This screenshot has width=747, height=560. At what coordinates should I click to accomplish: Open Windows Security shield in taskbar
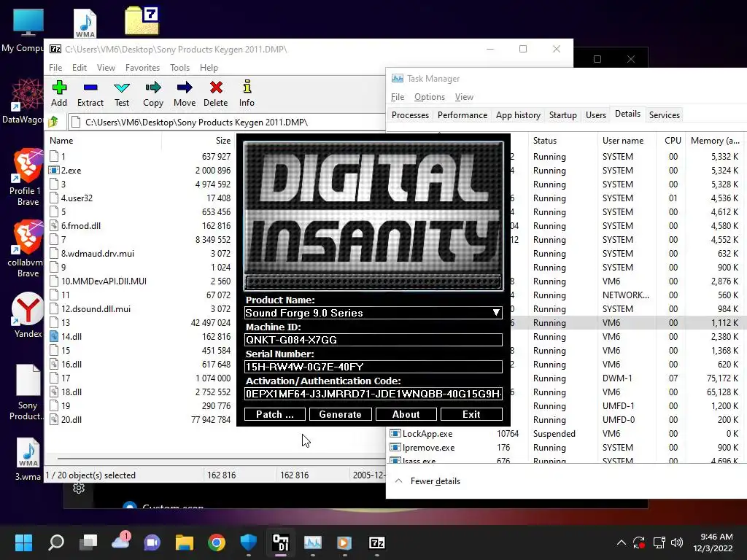pos(248,542)
